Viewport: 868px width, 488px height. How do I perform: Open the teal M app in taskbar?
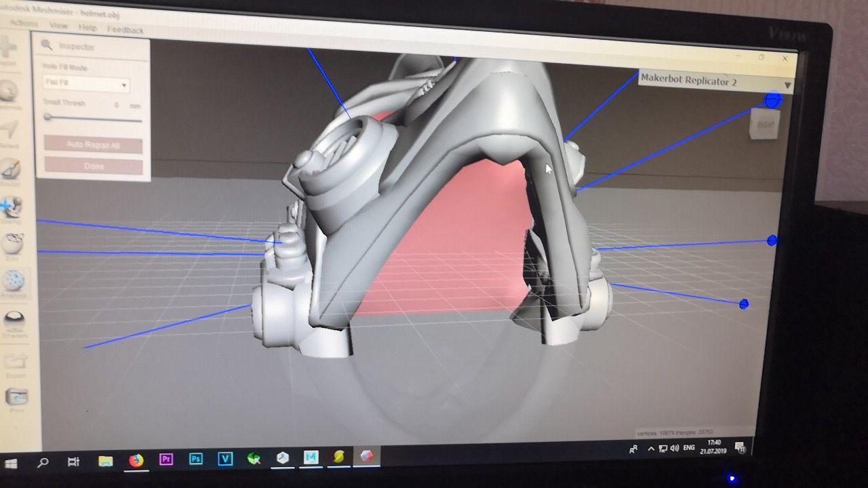pyautogui.click(x=311, y=457)
